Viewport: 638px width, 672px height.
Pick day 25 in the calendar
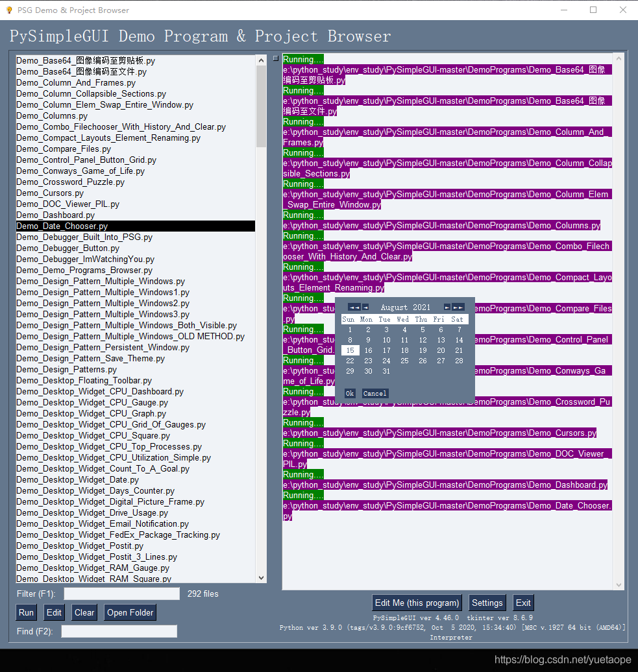pos(404,361)
